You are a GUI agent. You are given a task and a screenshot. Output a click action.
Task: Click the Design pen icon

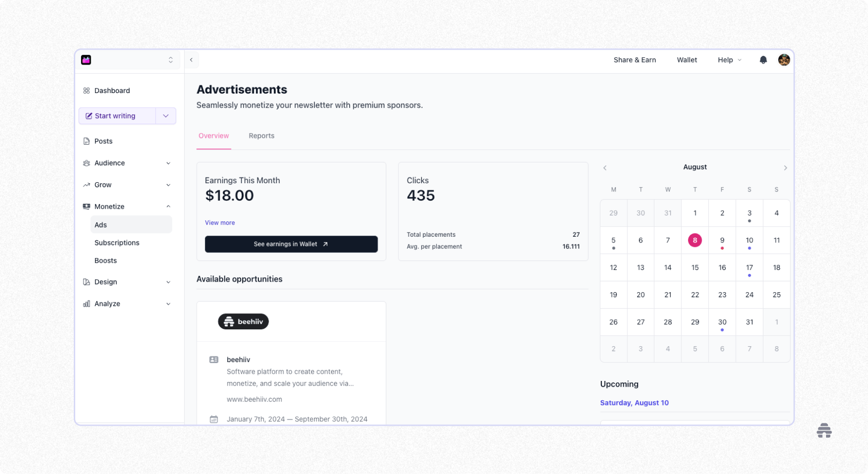86,282
